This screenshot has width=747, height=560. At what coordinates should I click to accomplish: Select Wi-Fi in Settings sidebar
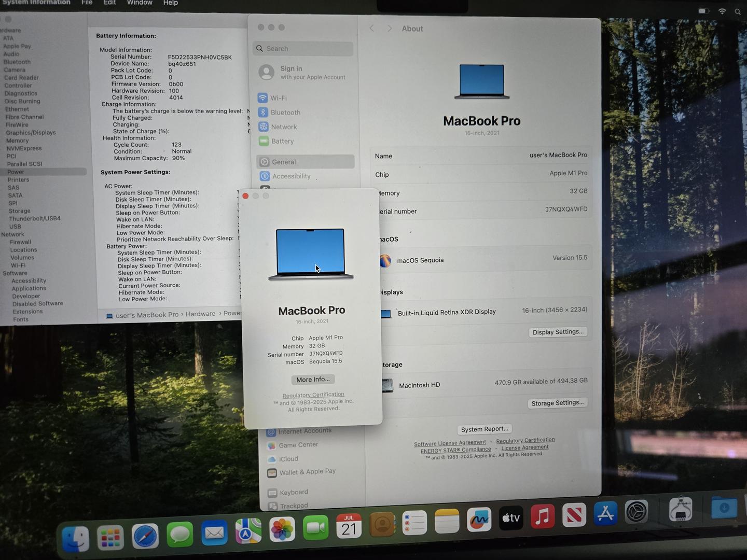tap(306, 97)
